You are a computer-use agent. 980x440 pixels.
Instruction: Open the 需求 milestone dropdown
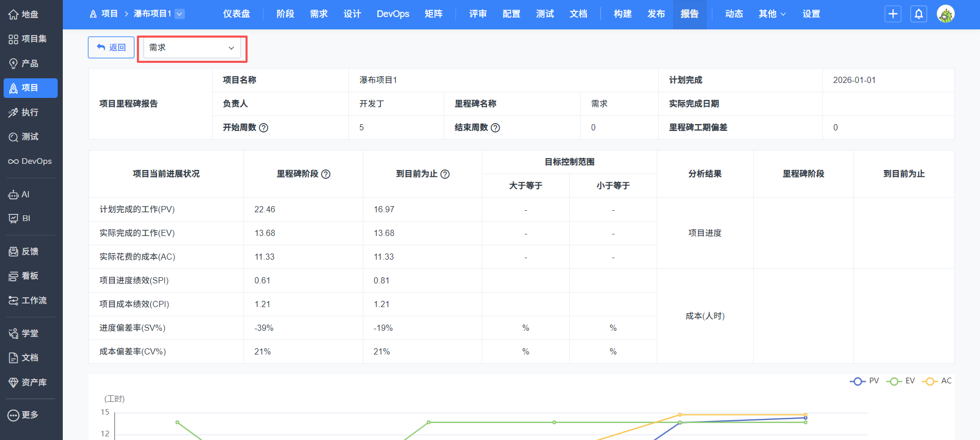click(x=191, y=48)
